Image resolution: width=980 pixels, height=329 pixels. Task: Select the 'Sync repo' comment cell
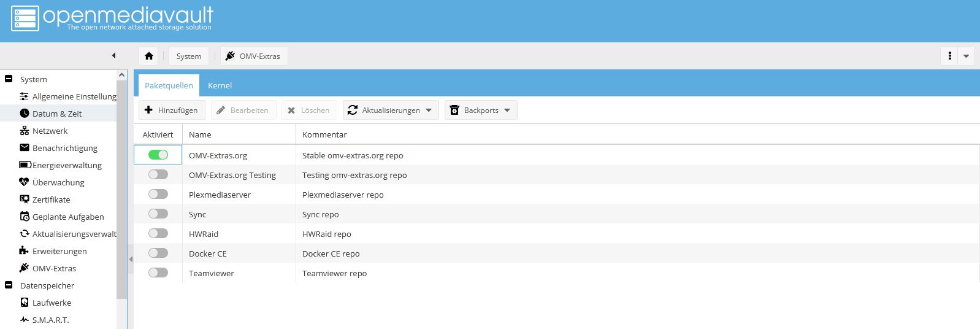click(x=638, y=214)
